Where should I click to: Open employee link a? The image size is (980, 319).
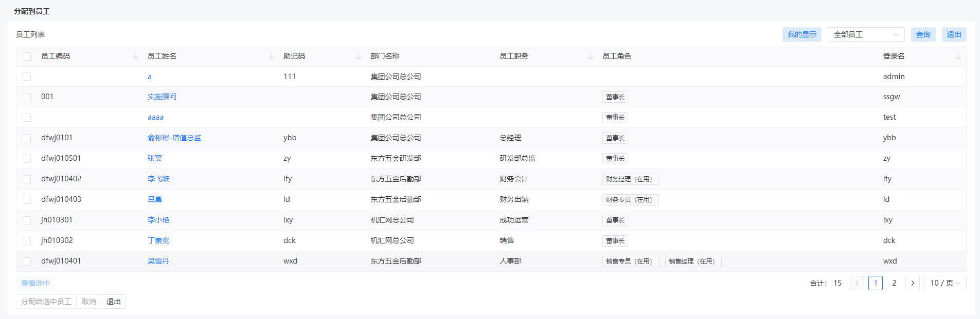150,77
